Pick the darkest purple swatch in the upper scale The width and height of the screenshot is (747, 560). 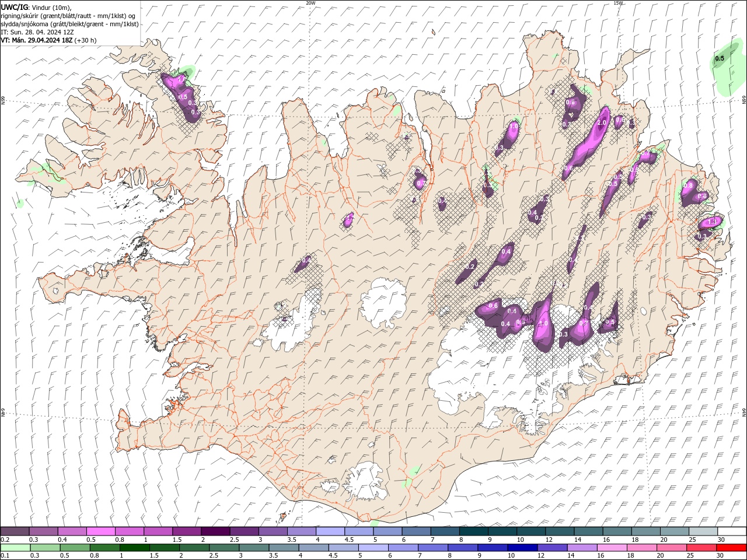(x=215, y=531)
